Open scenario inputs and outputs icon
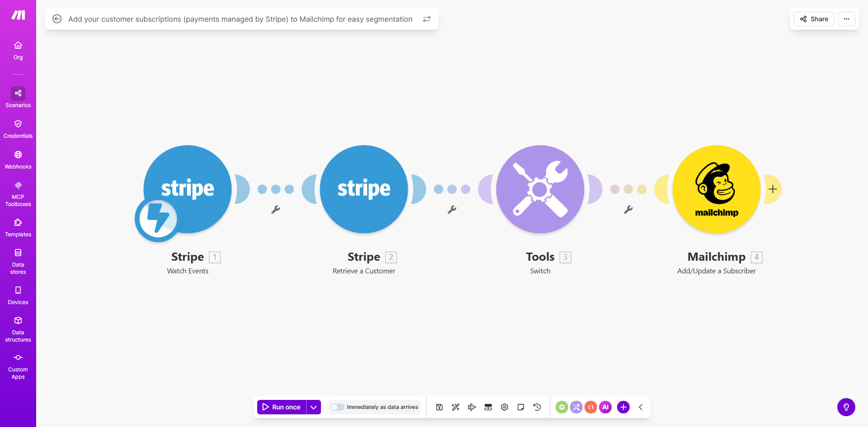This screenshot has height=427, width=868. (x=488, y=407)
